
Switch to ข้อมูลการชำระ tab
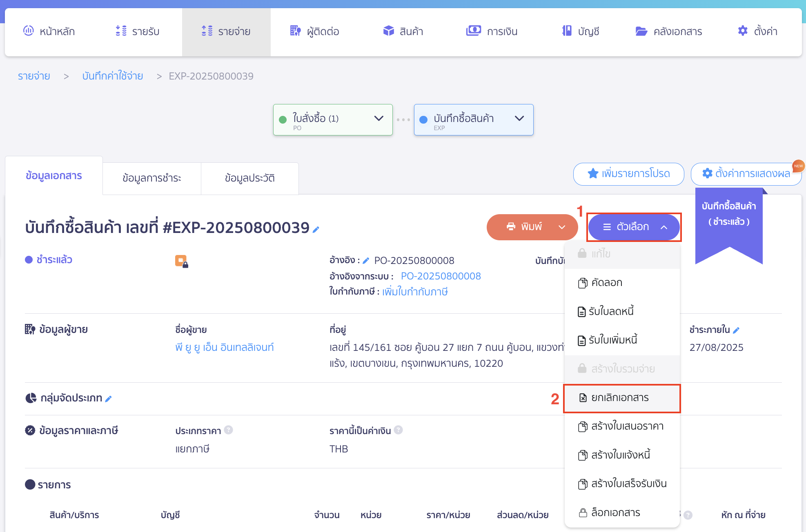tap(152, 178)
